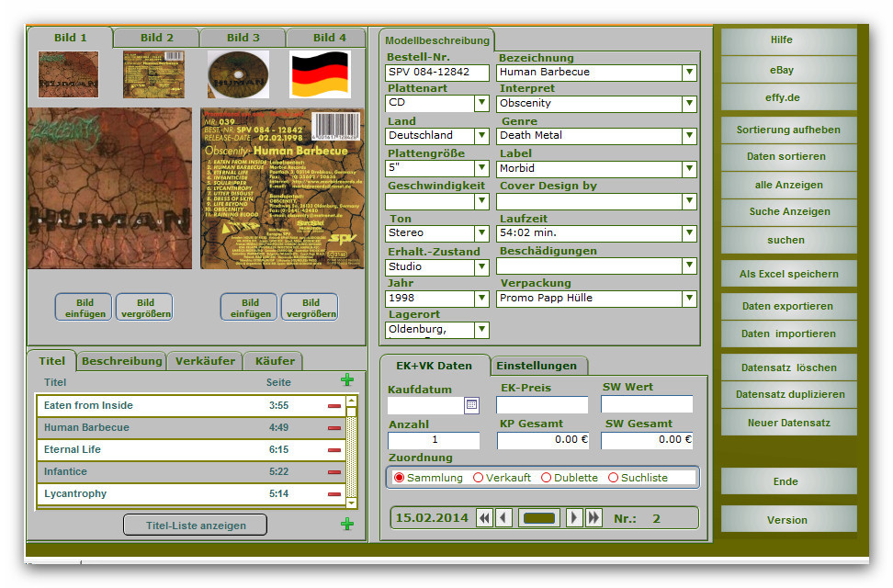Click the SW Wert input field
This screenshot has width=893, height=588.
coord(647,404)
